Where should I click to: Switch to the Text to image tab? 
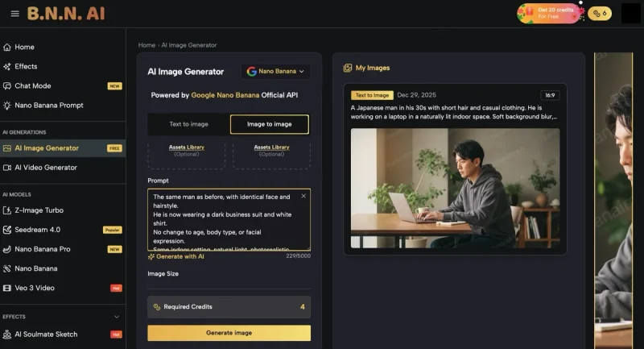[x=189, y=124]
